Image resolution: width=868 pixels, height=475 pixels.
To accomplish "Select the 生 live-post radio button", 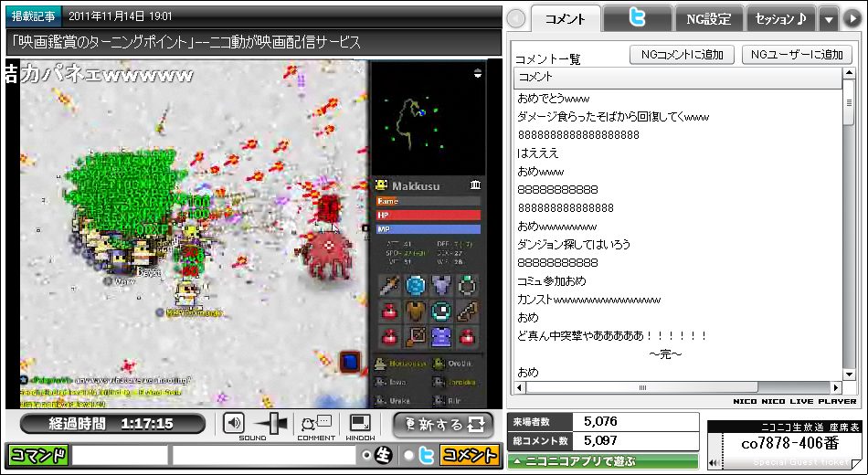I will (x=365, y=456).
